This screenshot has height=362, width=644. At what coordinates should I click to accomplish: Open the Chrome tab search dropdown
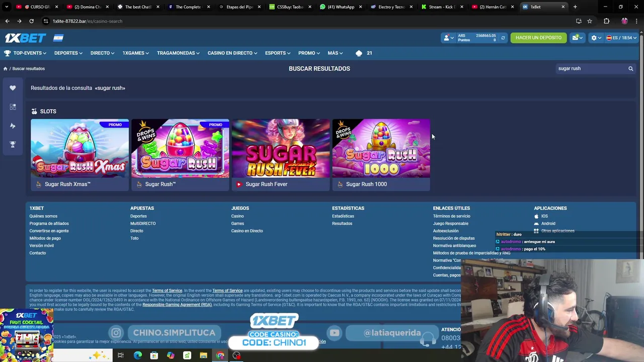[x=7, y=7]
